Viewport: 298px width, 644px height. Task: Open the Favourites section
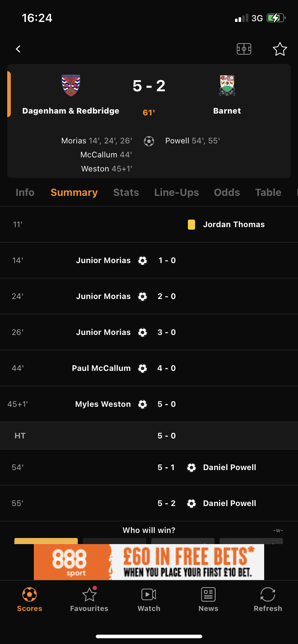coord(89,599)
